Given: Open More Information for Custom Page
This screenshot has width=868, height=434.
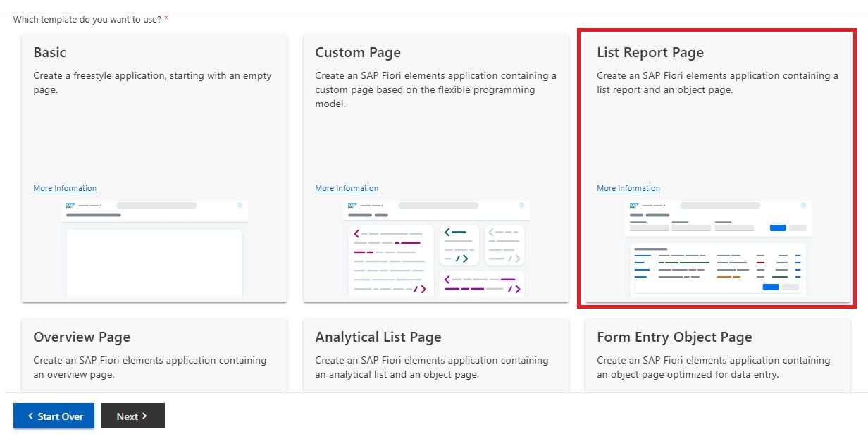Looking at the screenshot, I should [x=346, y=188].
